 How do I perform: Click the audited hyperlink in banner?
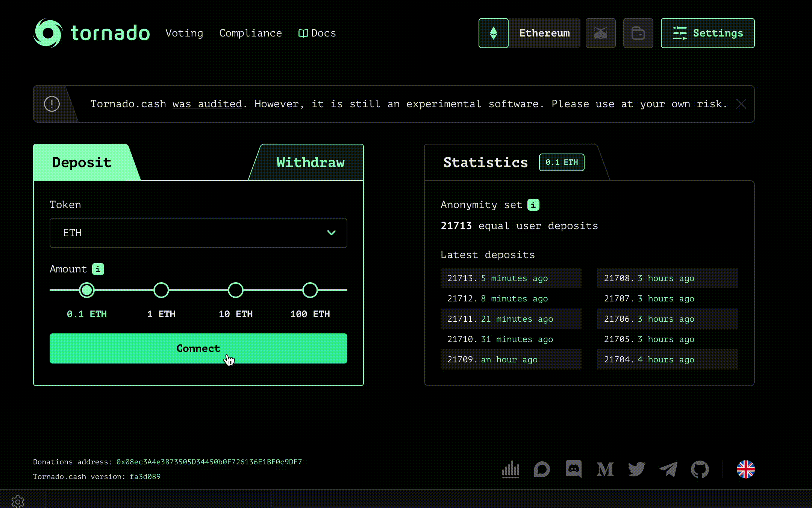pos(207,103)
